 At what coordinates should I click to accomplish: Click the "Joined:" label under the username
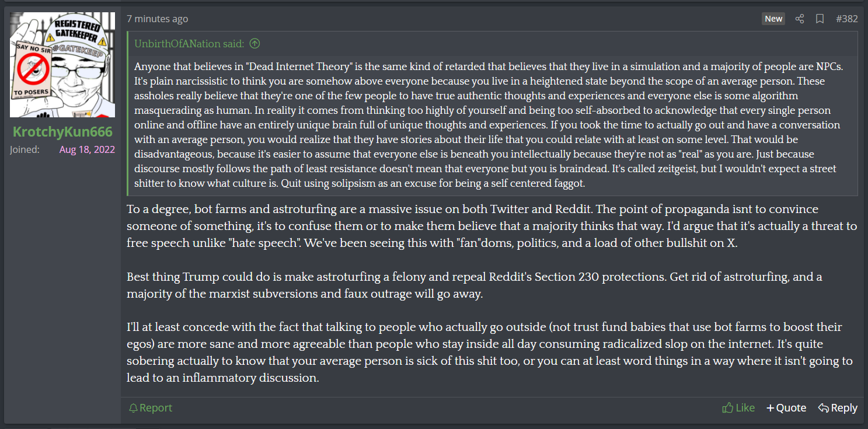25,149
